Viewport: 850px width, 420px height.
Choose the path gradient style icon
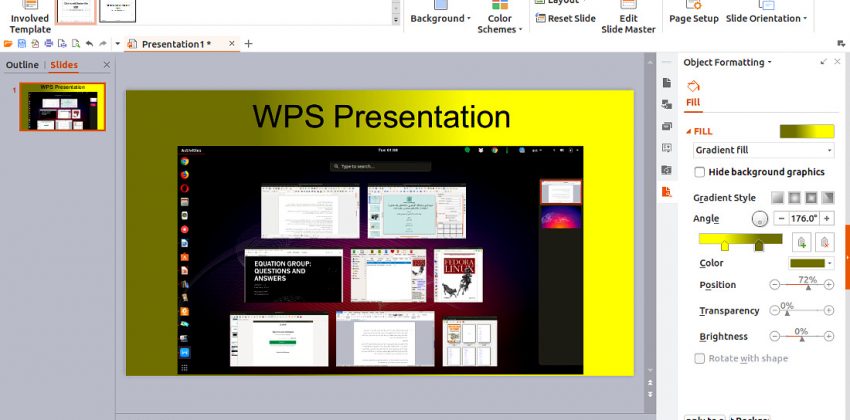click(828, 197)
